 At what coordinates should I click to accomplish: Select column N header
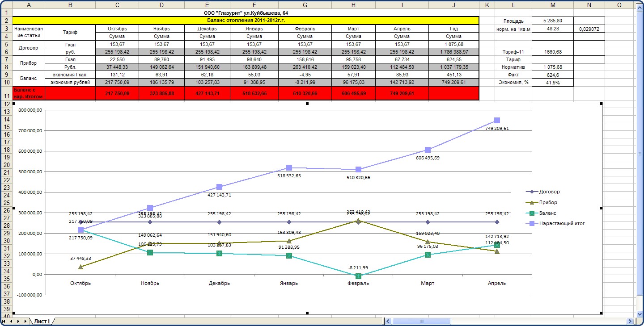pyautogui.click(x=589, y=5)
